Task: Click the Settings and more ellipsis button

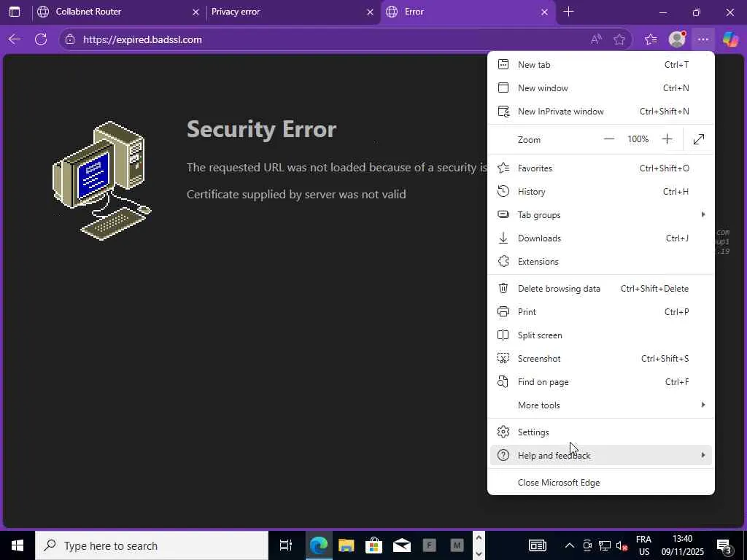Action: click(x=703, y=39)
